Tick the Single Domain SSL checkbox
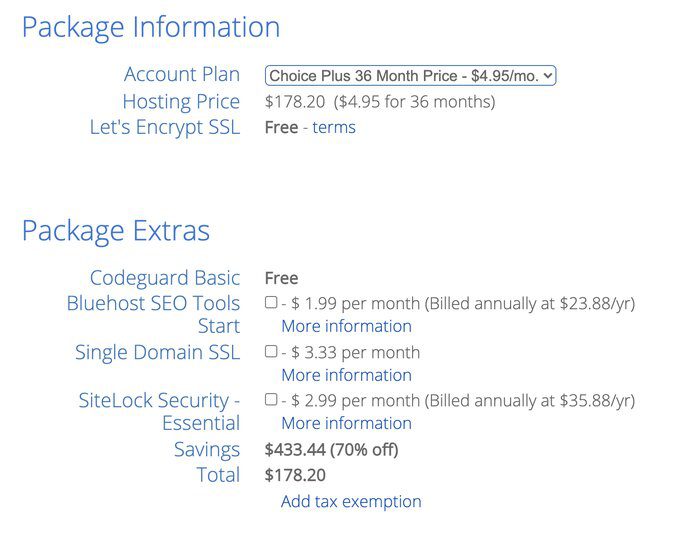The width and height of the screenshot is (696, 544). point(271,351)
